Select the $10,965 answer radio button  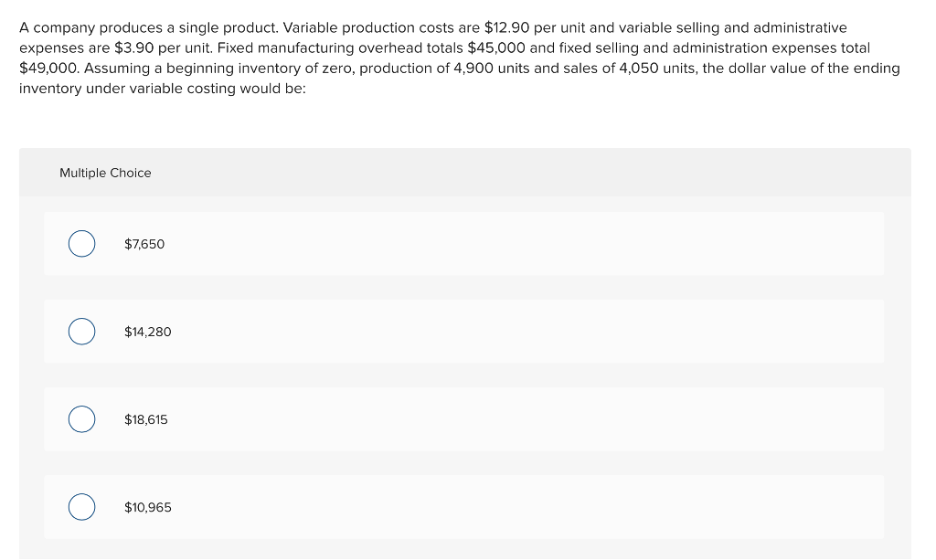coord(81,507)
